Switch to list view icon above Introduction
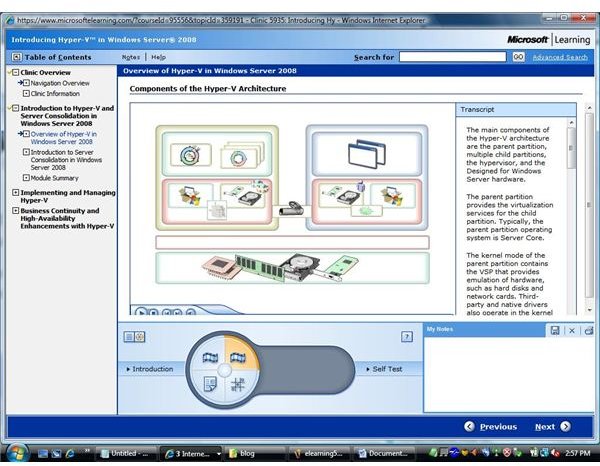Screen dimensions: 600x466 pyautogui.click(x=129, y=337)
